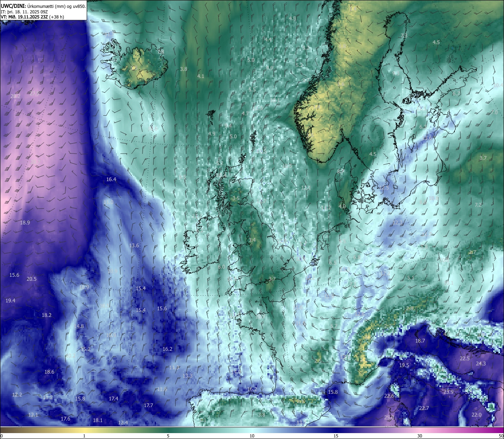The width and height of the screenshot is (504, 439).
Task: Click the color scale tick label 50
Action: pyautogui.click(x=501, y=436)
